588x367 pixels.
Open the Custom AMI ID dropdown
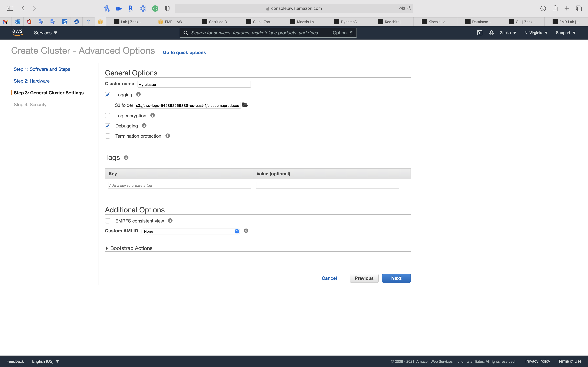[x=190, y=231]
